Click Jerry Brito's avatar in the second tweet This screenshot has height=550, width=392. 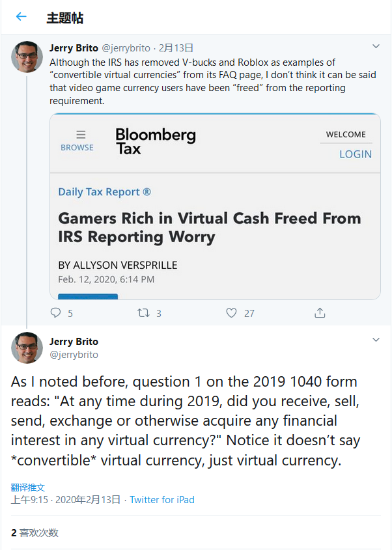click(27, 348)
